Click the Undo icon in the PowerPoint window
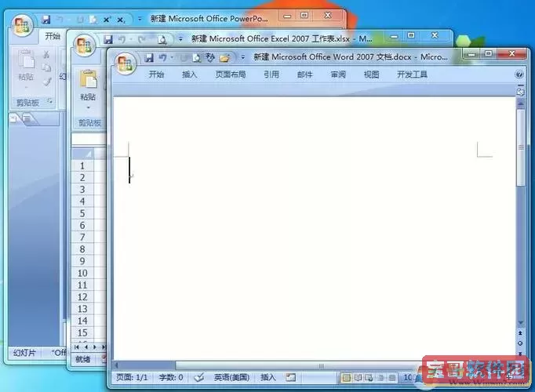Screen dimensions: 535x392 pyautogui.click(x=60, y=20)
